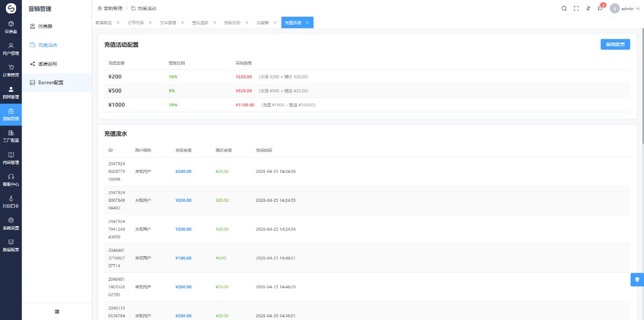The width and height of the screenshot is (644, 320).
Task: Click the sort arrows icon in header
Action: (x=588, y=8)
